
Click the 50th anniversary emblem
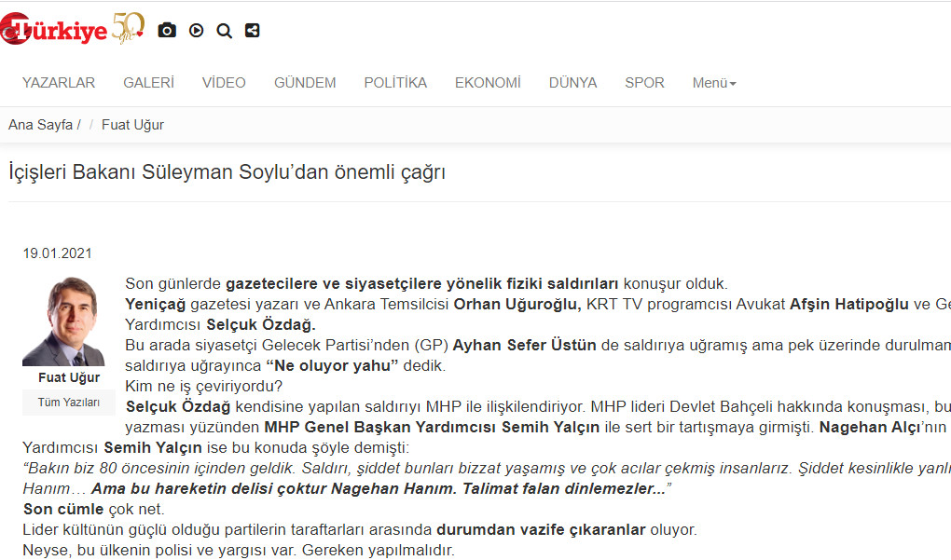click(x=128, y=28)
